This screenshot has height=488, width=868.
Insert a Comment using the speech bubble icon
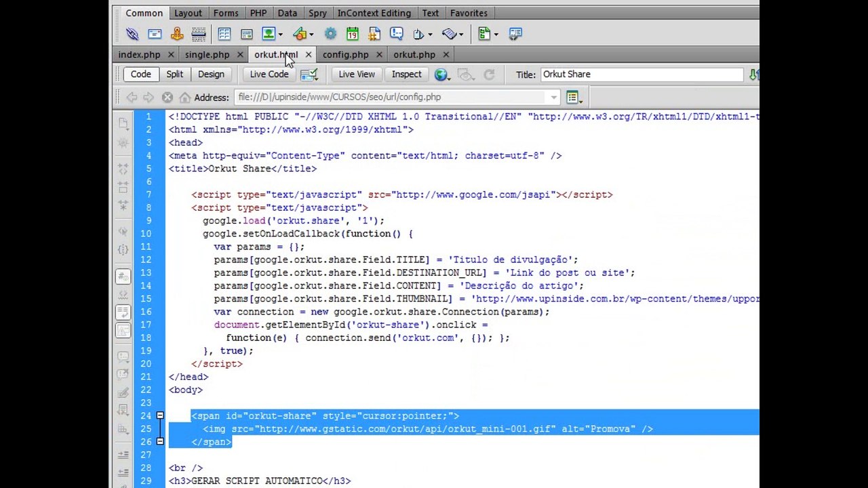tap(397, 34)
